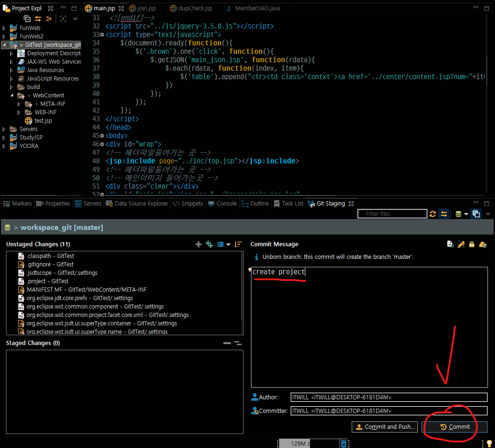Remove all files from index (double minus icon)
The width and height of the screenshot is (495, 448).
pyautogui.click(x=238, y=343)
